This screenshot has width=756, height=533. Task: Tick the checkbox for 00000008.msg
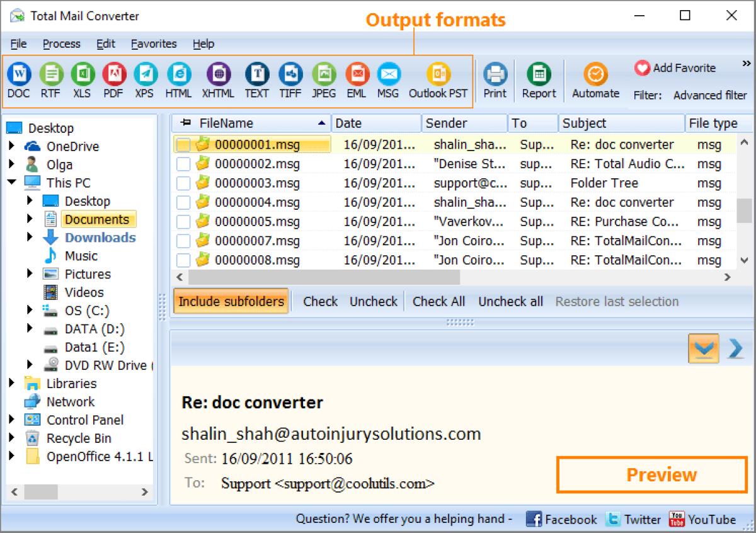tap(183, 260)
